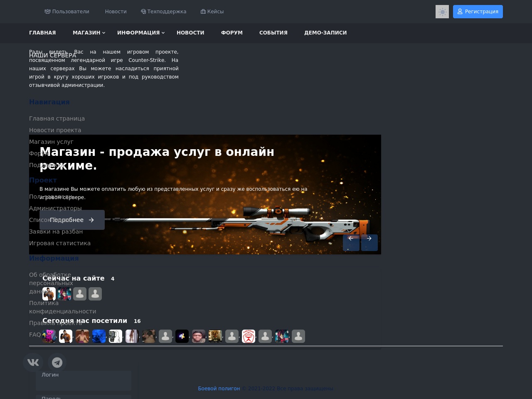Click the slide title Магазин - продажа услуг

coord(157,159)
